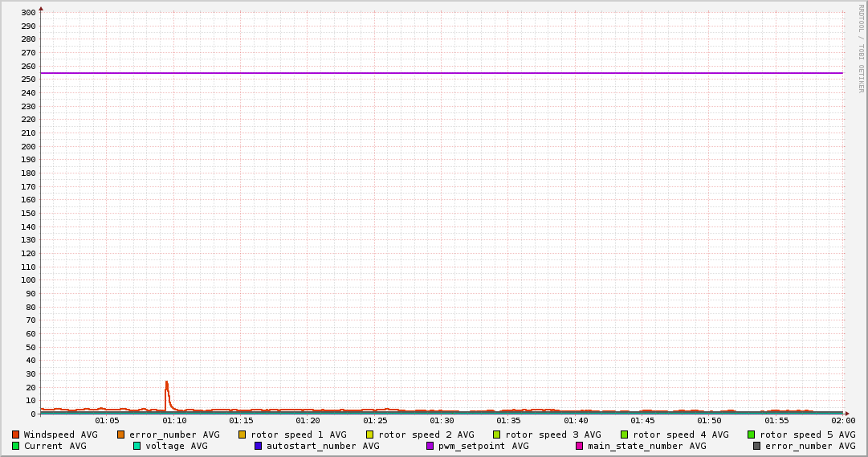Click the 01:50 time axis label
The image size is (868, 457).
[x=710, y=421]
